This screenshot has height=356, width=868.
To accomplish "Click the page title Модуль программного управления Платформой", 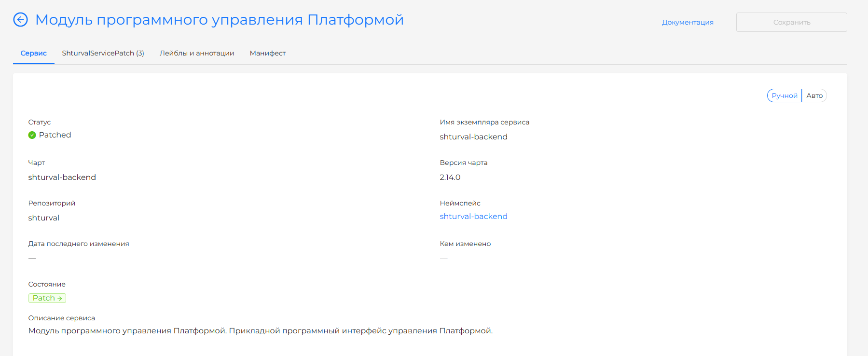I will pos(220,20).
